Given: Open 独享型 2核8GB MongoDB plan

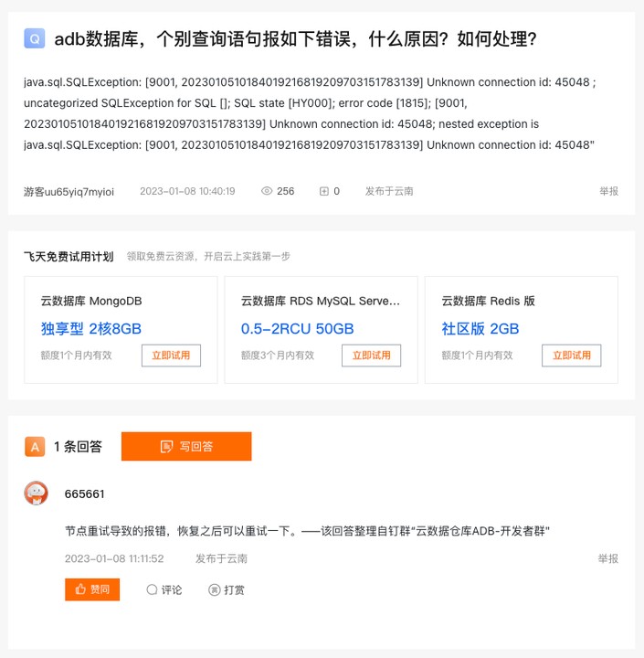Looking at the screenshot, I should click(91, 329).
